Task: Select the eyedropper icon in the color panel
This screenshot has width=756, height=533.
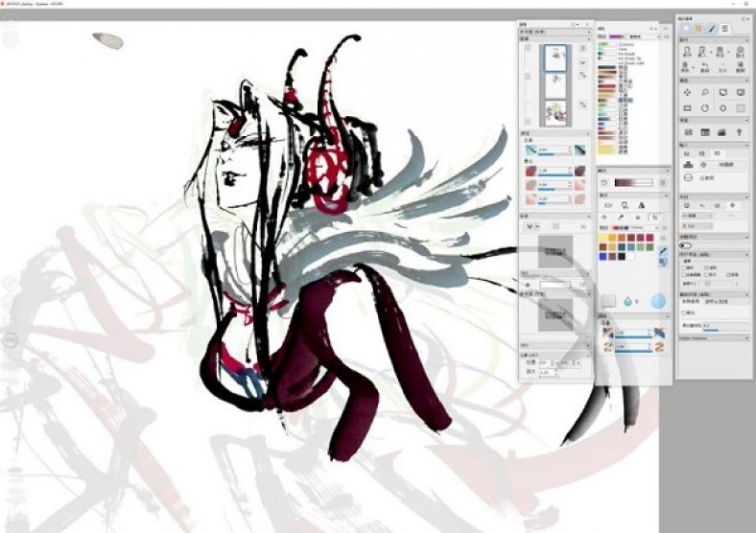Action: tap(621, 218)
